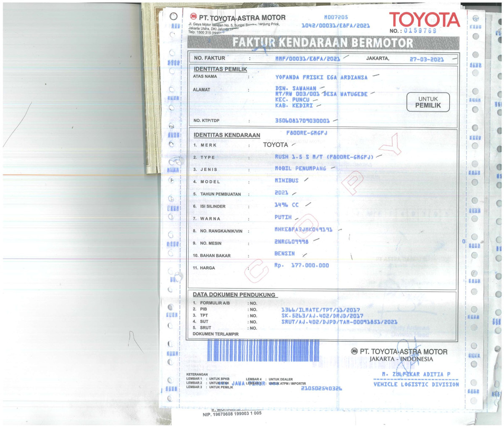Select fuel value BENSIN
Image resolution: width=504 pixels, height=428 pixels.
click(285, 254)
